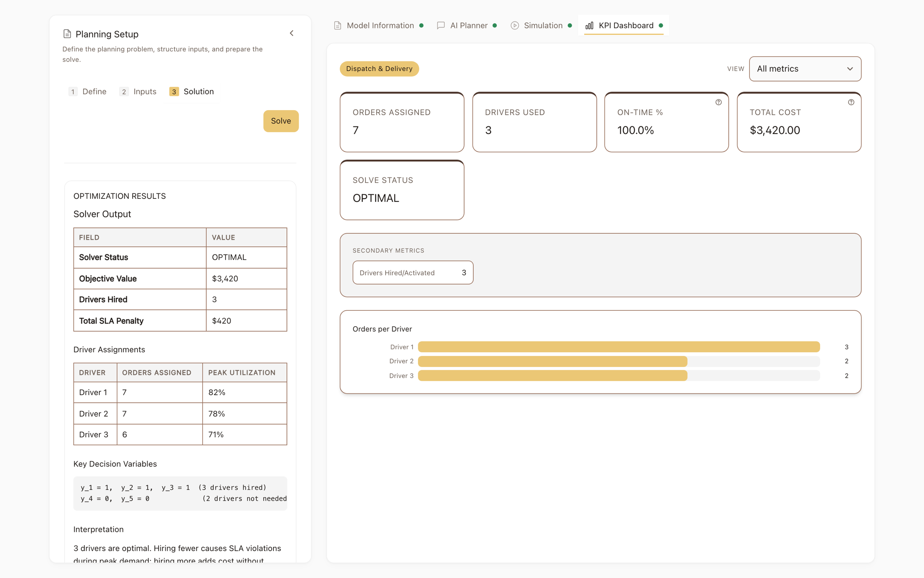Viewport: 924px width, 578px height.
Task: Click the Solver Status value OPTIMAL cell
Action: [x=247, y=257]
